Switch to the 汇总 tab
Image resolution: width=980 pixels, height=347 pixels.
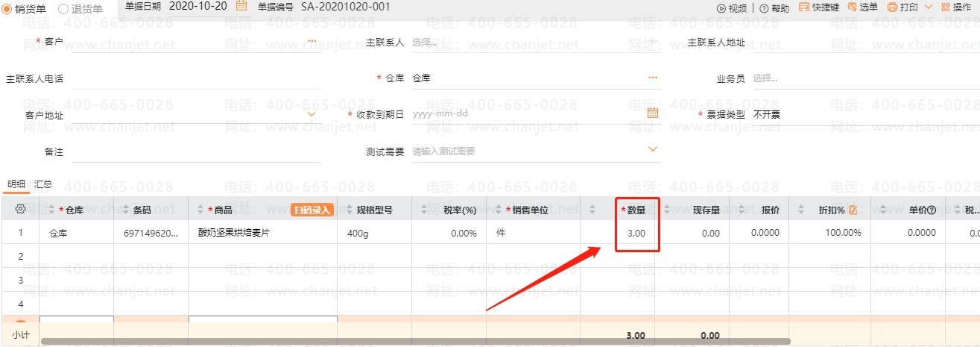tap(43, 184)
